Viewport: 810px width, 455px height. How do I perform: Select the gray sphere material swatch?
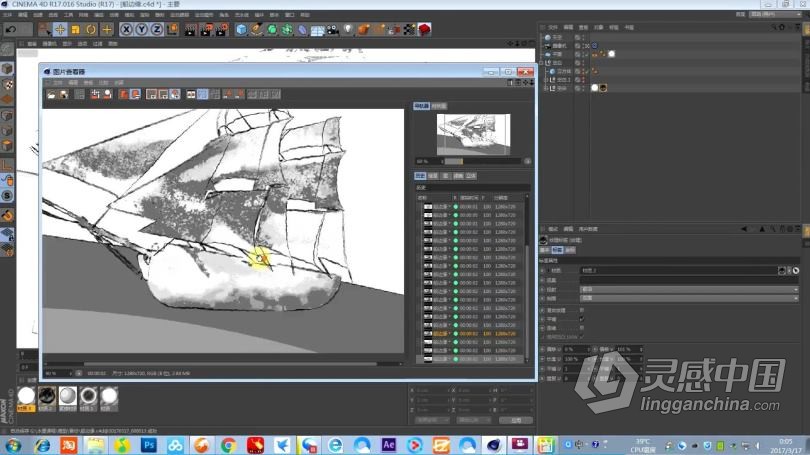click(x=67, y=397)
